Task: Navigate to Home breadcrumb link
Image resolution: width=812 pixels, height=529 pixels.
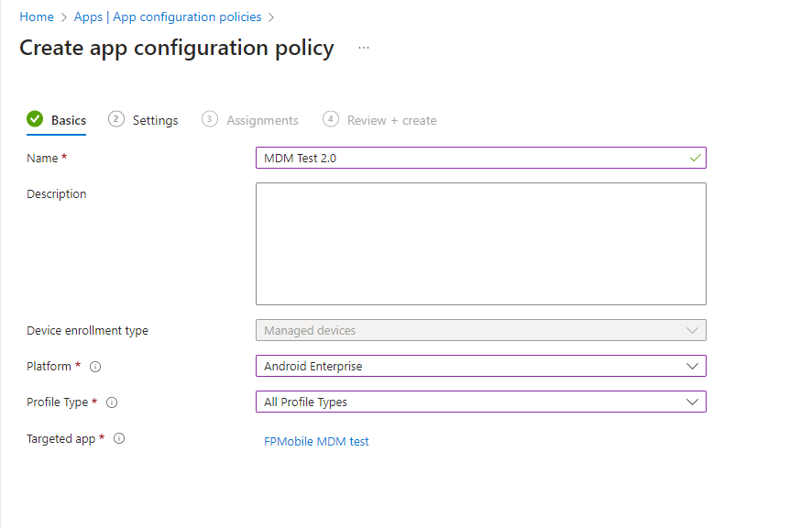Action: pyautogui.click(x=37, y=17)
